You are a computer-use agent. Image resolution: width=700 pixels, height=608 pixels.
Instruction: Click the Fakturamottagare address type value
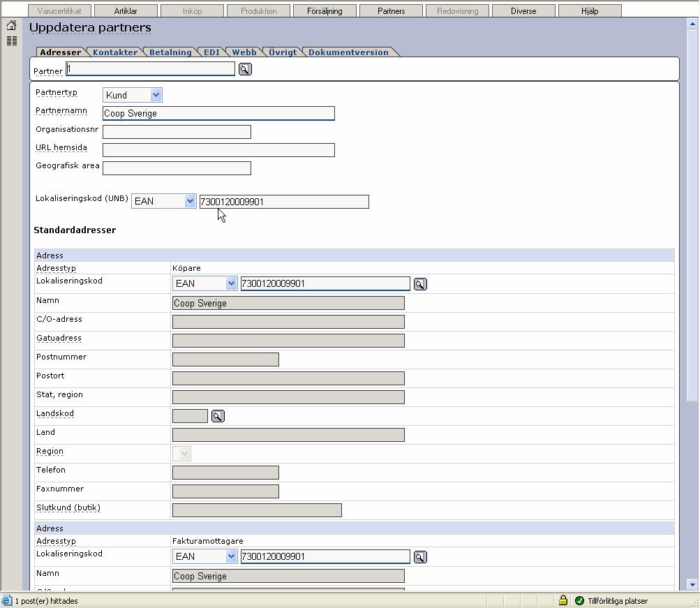pyautogui.click(x=208, y=542)
